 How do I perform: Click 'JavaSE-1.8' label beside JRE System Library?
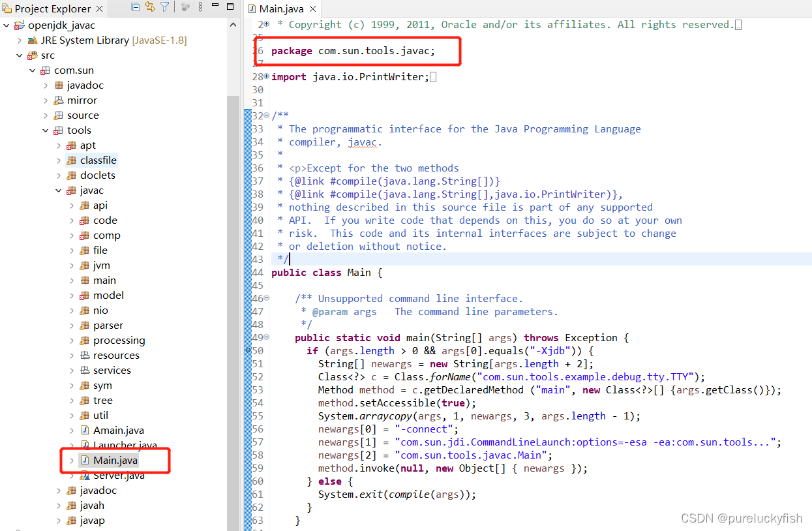159,40
